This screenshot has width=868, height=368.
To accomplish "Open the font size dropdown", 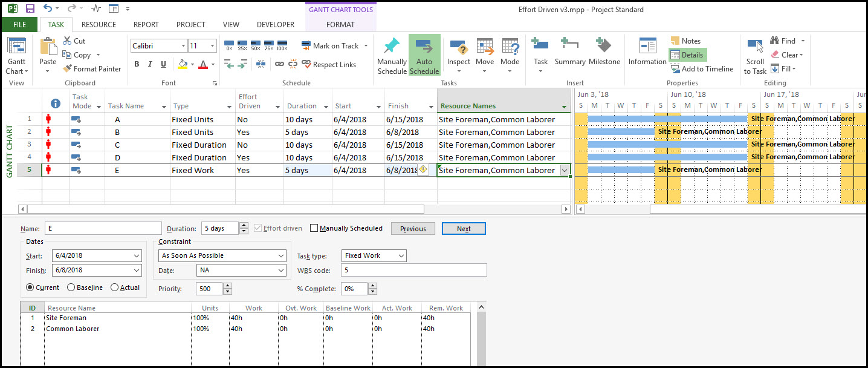I will coord(212,46).
